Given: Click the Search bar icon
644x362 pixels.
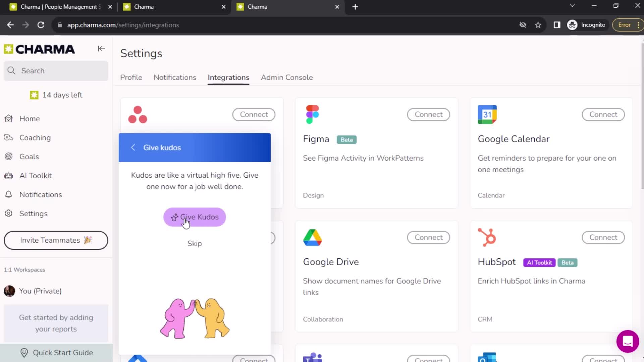Looking at the screenshot, I should 12,71.
